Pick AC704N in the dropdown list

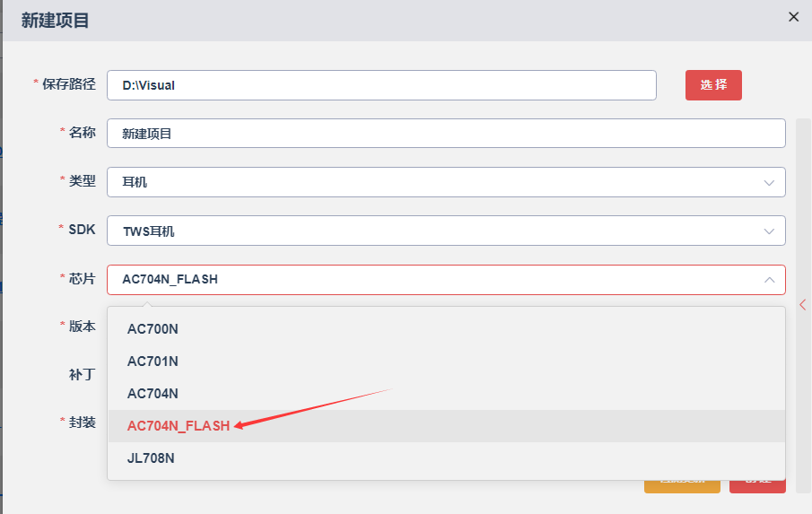coord(446,394)
